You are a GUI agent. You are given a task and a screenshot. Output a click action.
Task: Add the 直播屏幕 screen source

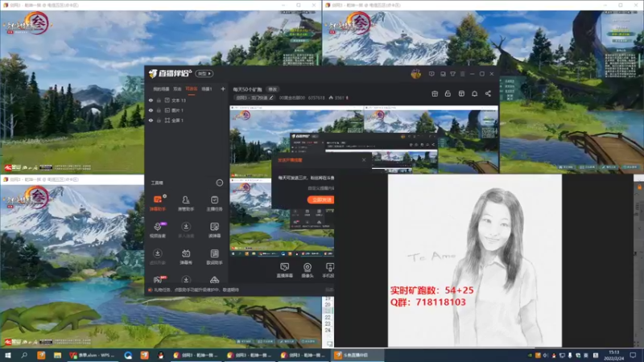click(x=284, y=270)
